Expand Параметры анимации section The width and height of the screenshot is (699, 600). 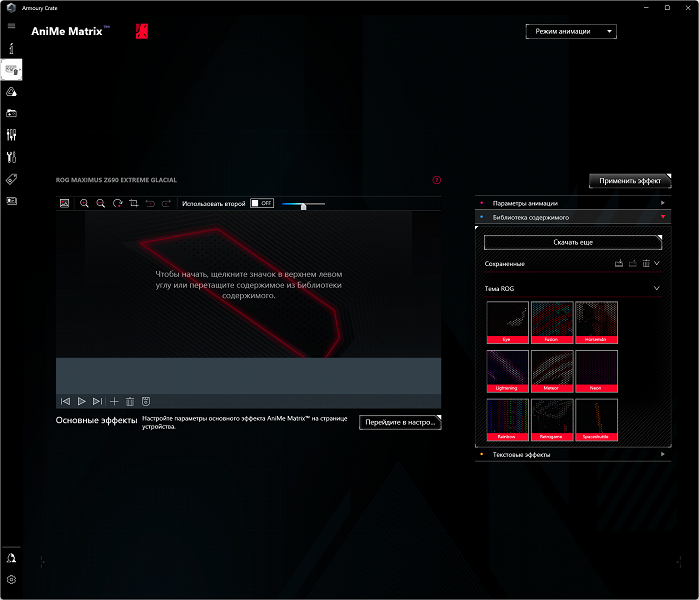[573, 203]
